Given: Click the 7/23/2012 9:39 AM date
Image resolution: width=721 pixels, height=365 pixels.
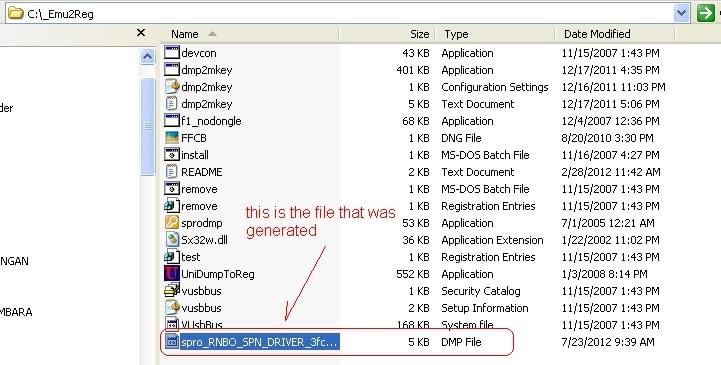Looking at the screenshot, I should (607, 342).
